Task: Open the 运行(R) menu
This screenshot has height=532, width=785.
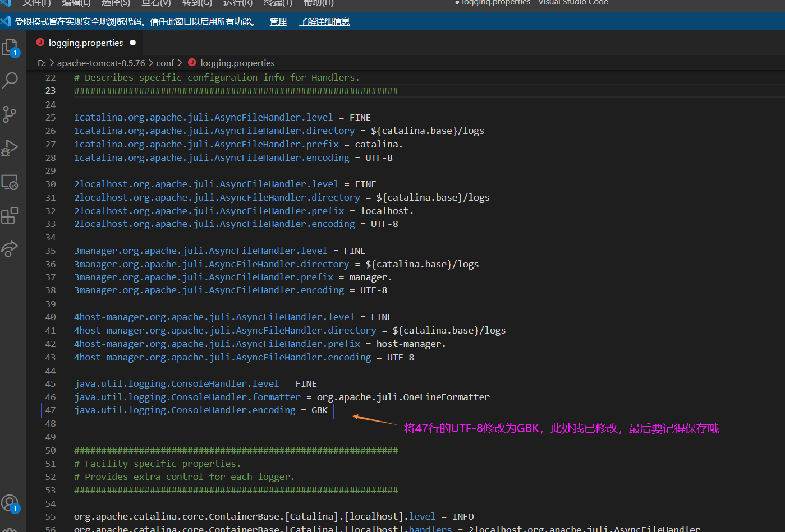Action: pos(238,3)
